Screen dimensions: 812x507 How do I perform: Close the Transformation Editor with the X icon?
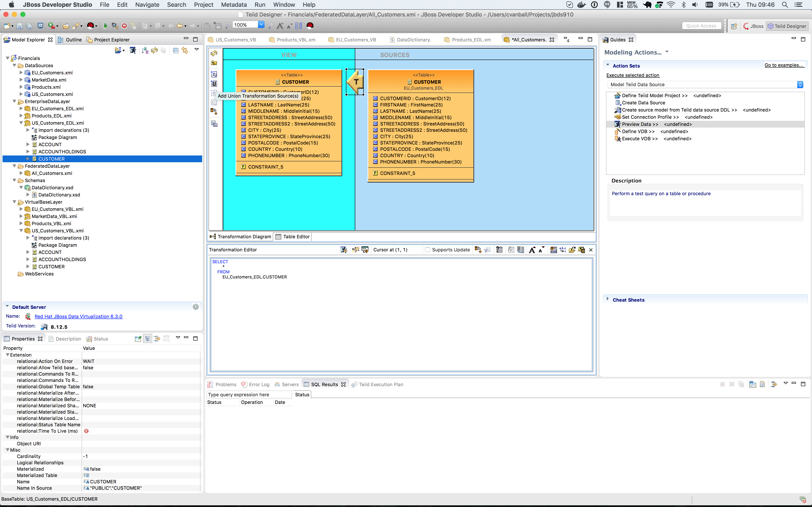pos(591,250)
